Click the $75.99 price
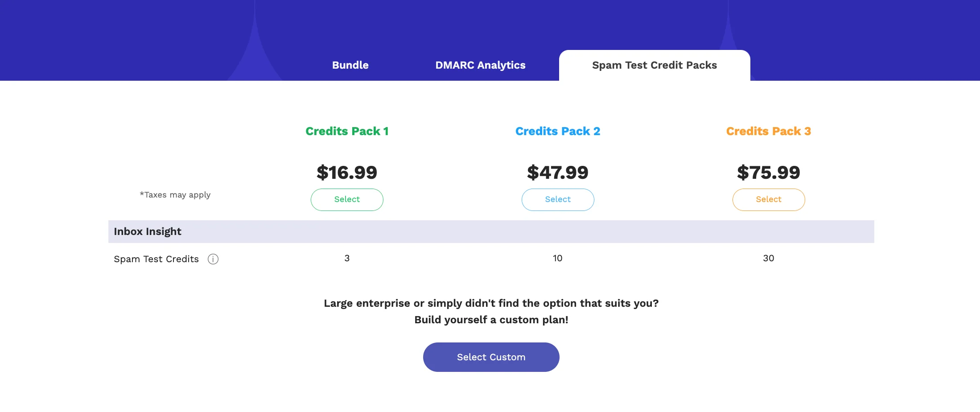This screenshot has width=980, height=412. [x=769, y=173]
